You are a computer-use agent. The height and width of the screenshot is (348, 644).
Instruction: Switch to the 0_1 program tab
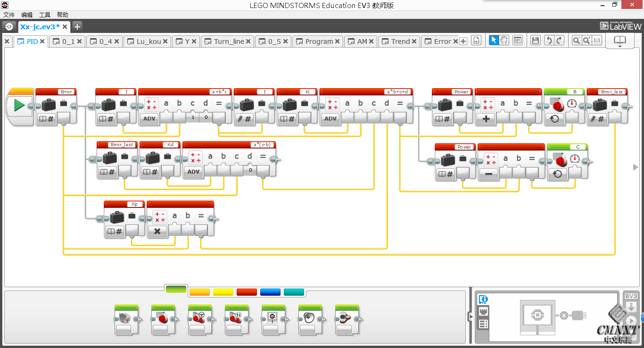click(x=68, y=41)
